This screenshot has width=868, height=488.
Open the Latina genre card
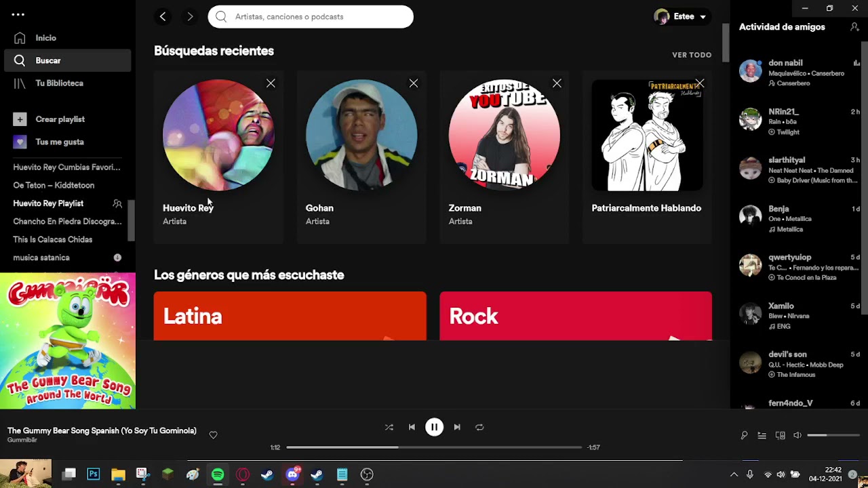290,316
